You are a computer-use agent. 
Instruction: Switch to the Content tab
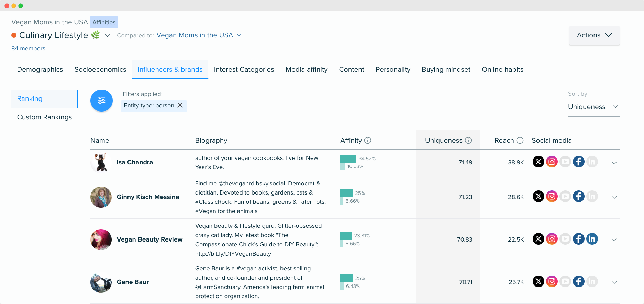(352, 70)
